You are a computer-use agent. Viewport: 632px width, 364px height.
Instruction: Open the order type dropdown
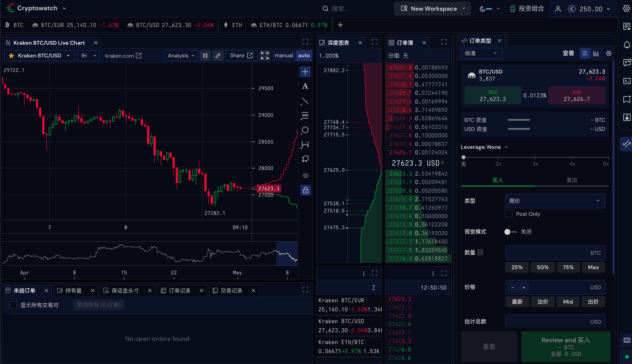[x=555, y=201]
